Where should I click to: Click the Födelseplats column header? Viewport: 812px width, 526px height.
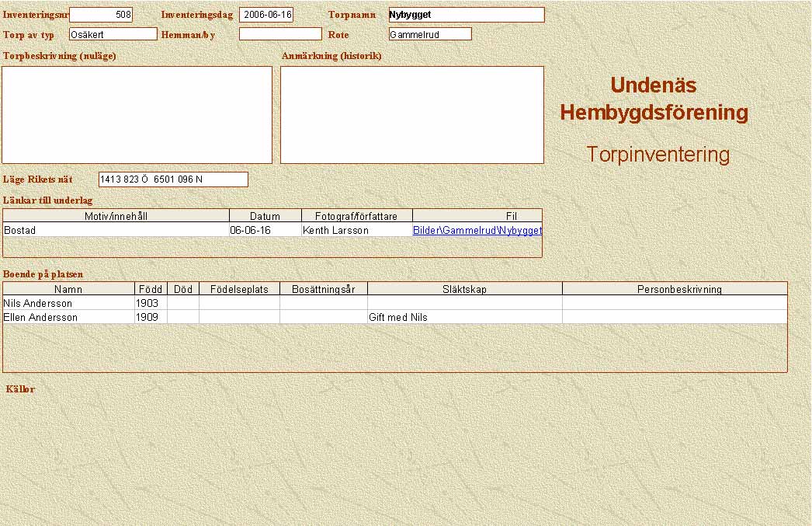click(x=239, y=289)
